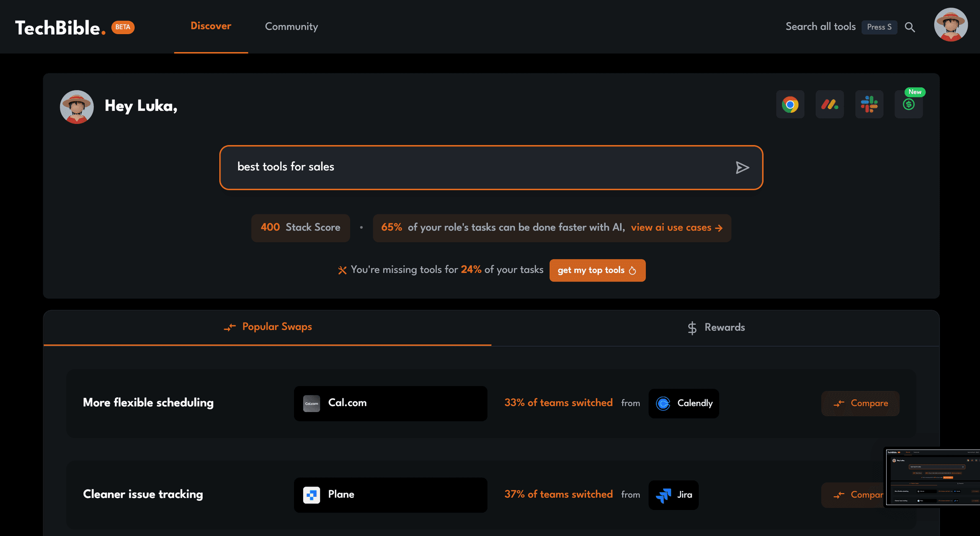Open the Calendly chip
Image resolution: width=980 pixels, height=536 pixels.
pos(683,403)
